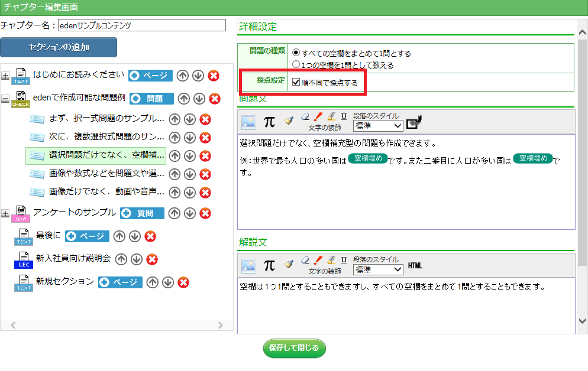588x371 pixels.
Task: Toggle 順不同で採点する checkbox
Action: [296, 82]
